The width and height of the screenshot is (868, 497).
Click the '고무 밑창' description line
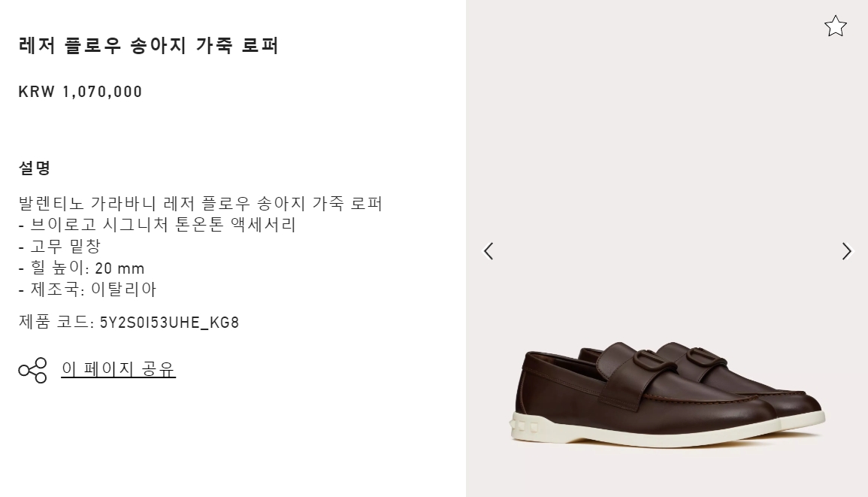click(60, 246)
